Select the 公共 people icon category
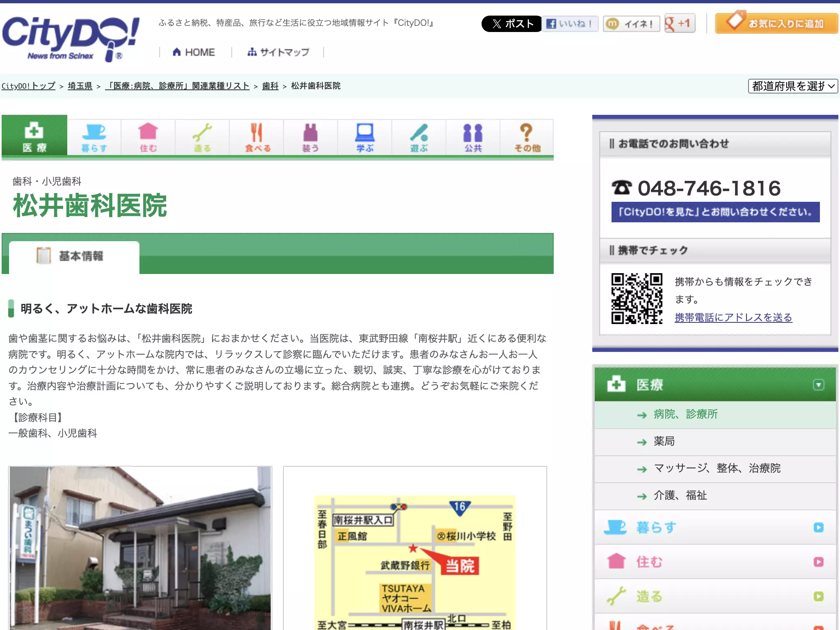This screenshot has height=630, width=840. click(x=473, y=138)
